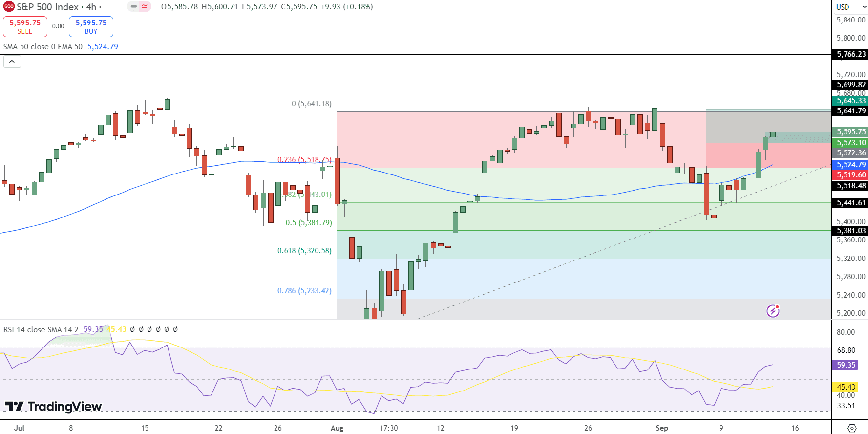
Task: Click the grey 5,572.36 axis label
Action: [850, 153]
